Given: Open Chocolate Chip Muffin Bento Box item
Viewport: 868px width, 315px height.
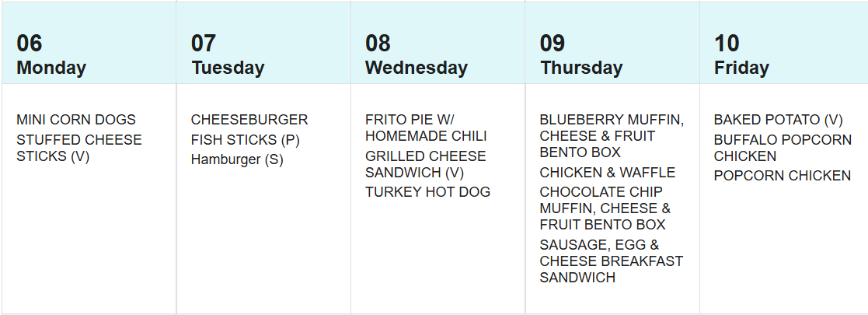Looking at the screenshot, I should [x=605, y=208].
